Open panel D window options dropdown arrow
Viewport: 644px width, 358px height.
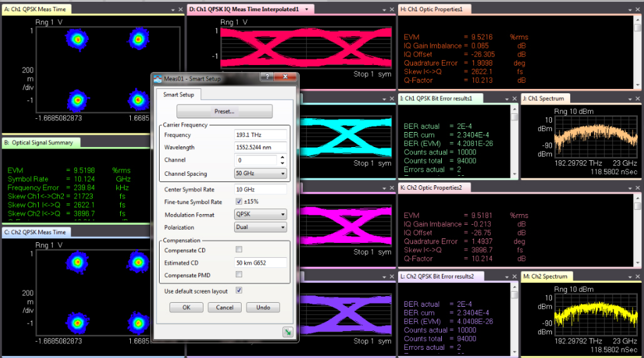click(384, 9)
